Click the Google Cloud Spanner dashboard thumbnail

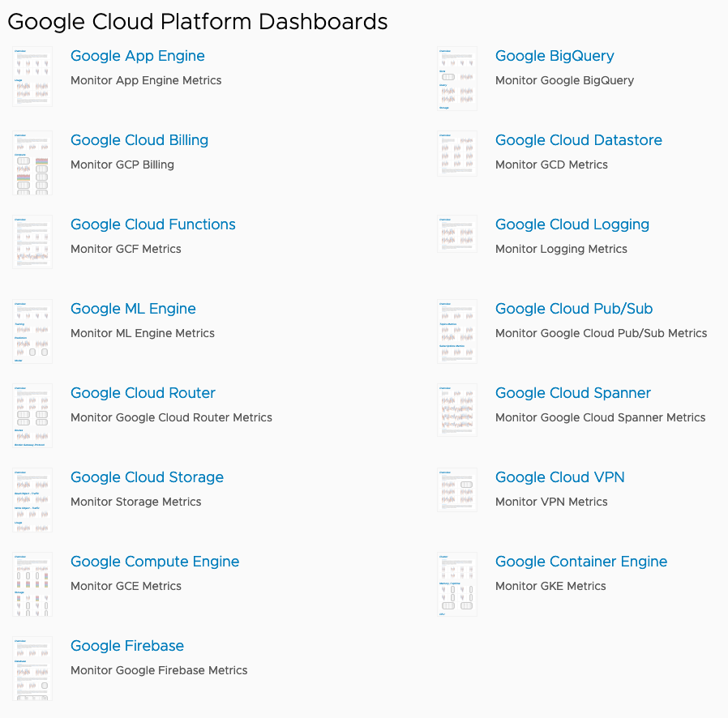pos(457,410)
